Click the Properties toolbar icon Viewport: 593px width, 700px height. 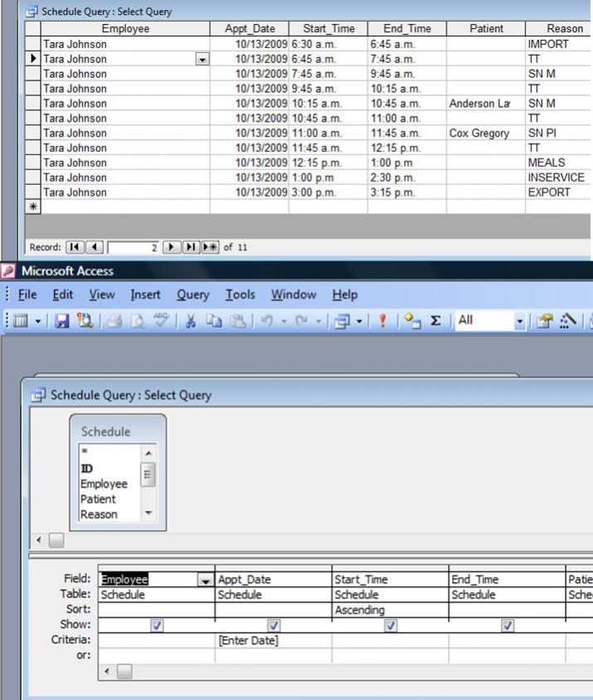[544, 321]
